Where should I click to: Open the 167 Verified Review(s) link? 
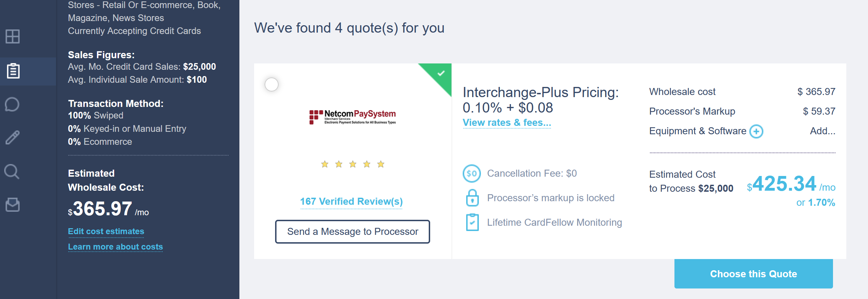[x=351, y=202]
